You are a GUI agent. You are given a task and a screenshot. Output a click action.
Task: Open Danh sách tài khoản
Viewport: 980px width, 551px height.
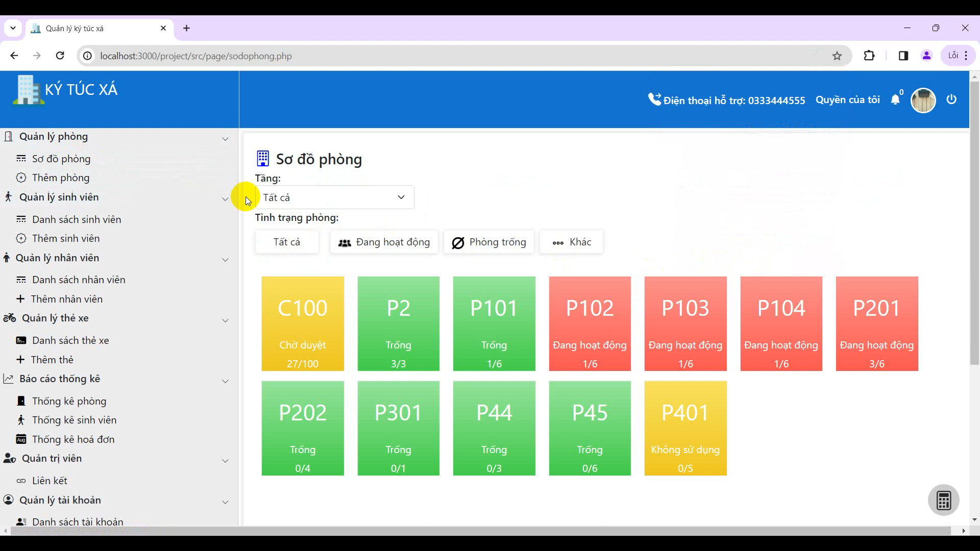pos(78,521)
